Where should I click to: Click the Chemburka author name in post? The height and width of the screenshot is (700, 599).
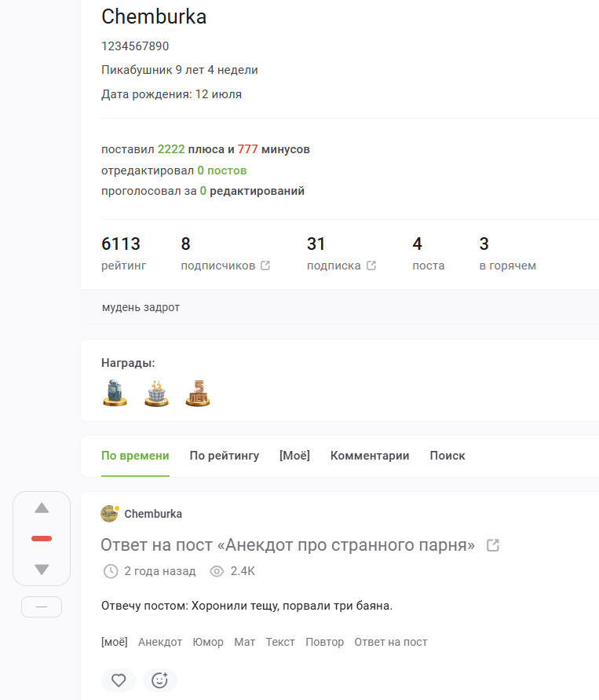click(153, 514)
